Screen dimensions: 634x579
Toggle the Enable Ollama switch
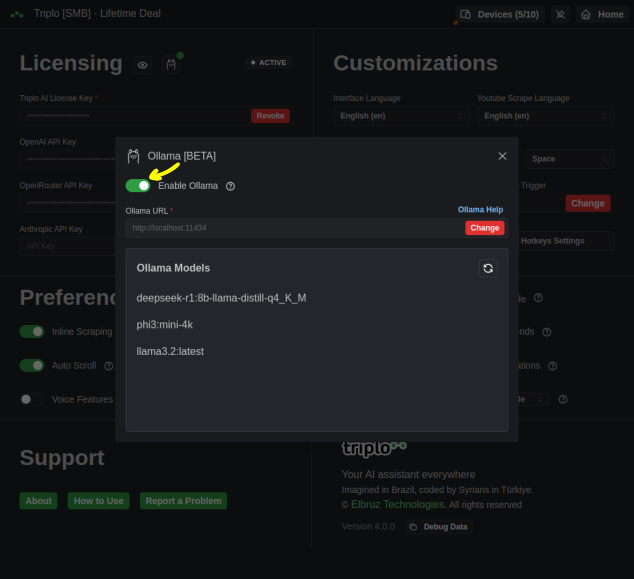(x=138, y=186)
